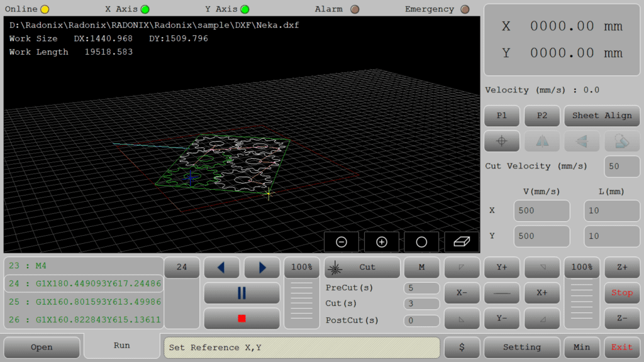Click the Cut Velocity input field
Image resolution: width=644 pixels, height=362 pixels.
pos(622,166)
